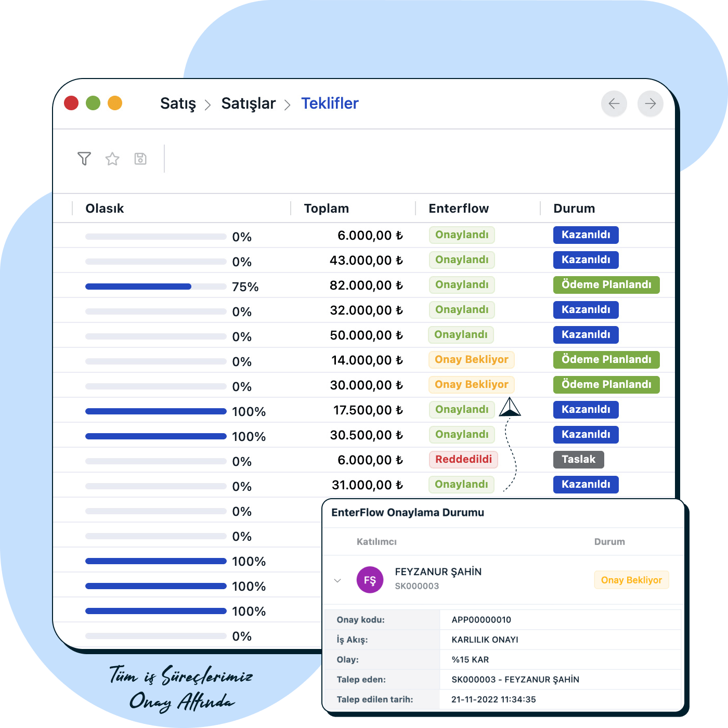Click the star favorites icon
Image resolution: width=728 pixels, height=728 pixels.
[112, 159]
